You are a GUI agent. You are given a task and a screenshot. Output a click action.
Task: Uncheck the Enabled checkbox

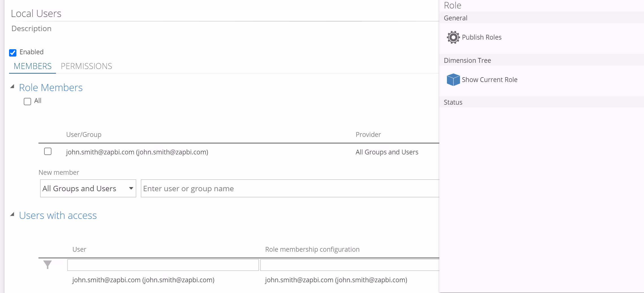click(x=13, y=53)
